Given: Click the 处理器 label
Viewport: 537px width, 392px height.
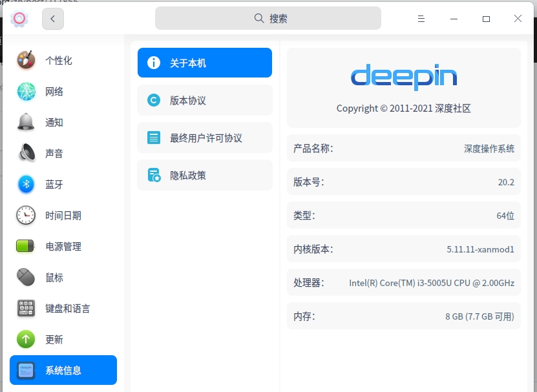Looking at the screenshot, I should pos(309,282).
